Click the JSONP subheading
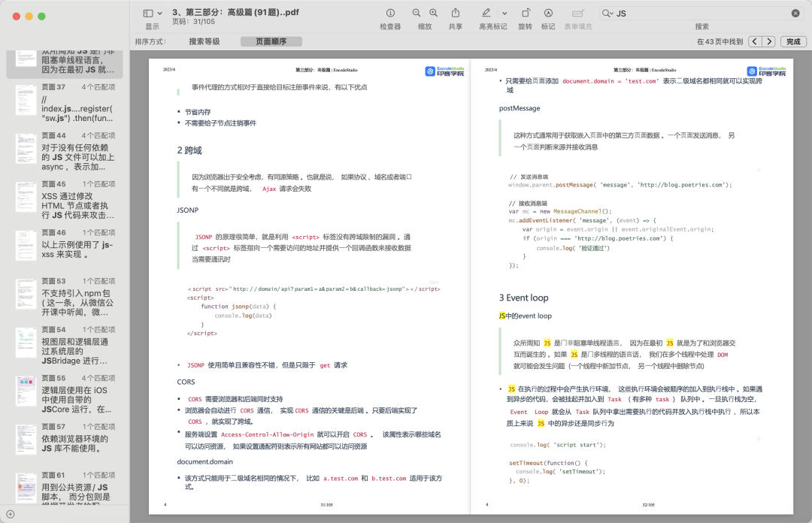 coord(187,210)
